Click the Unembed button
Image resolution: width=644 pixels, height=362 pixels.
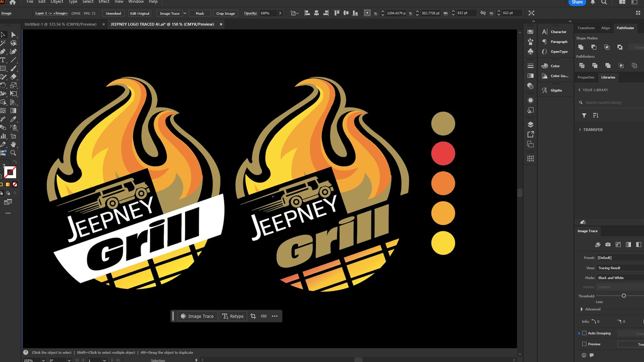pos(114,13)
